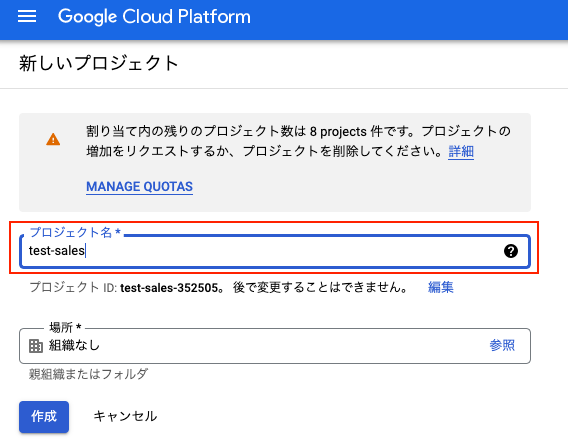The width and height of the screenshot is (568, 448).
Task: Open the hamburger navigation menu
Action: [x=27, y=17]
